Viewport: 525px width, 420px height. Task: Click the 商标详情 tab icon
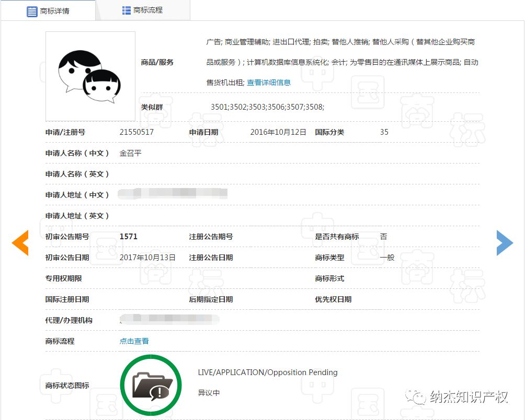(x=31, y=10)
